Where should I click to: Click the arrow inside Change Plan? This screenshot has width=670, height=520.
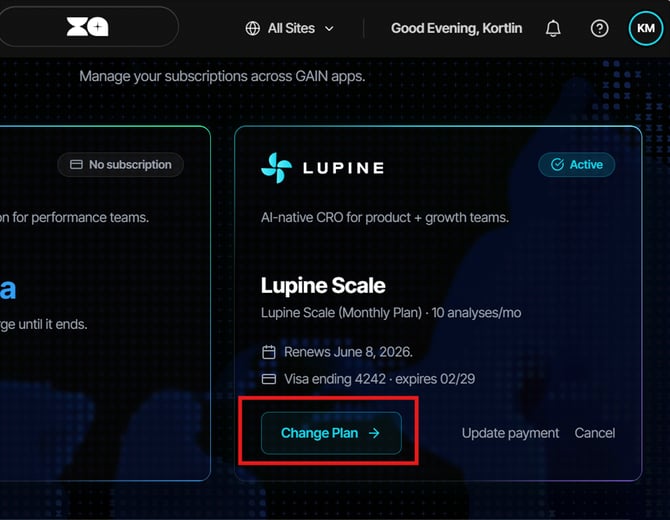(x=374, y=433)
